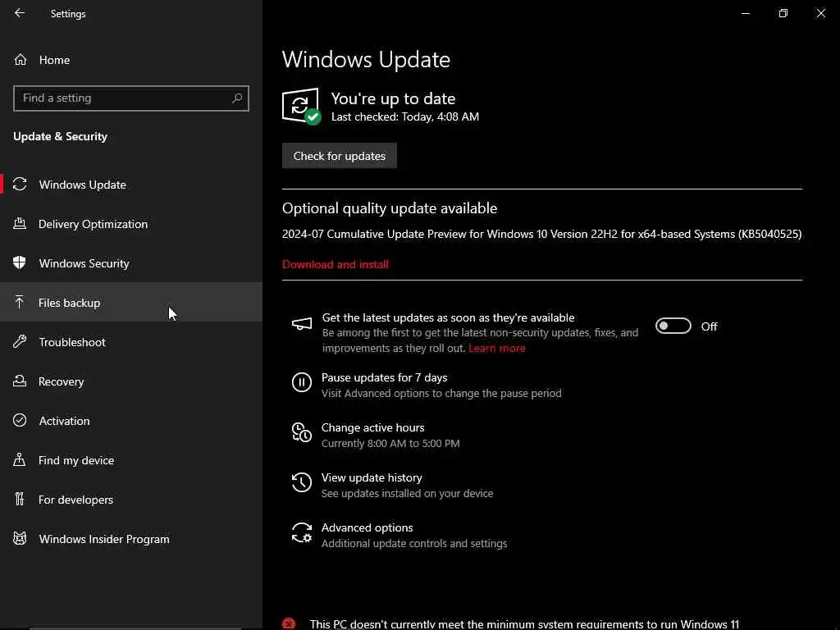Open Advanced options

pyautogui.click(x=367, y=527)
